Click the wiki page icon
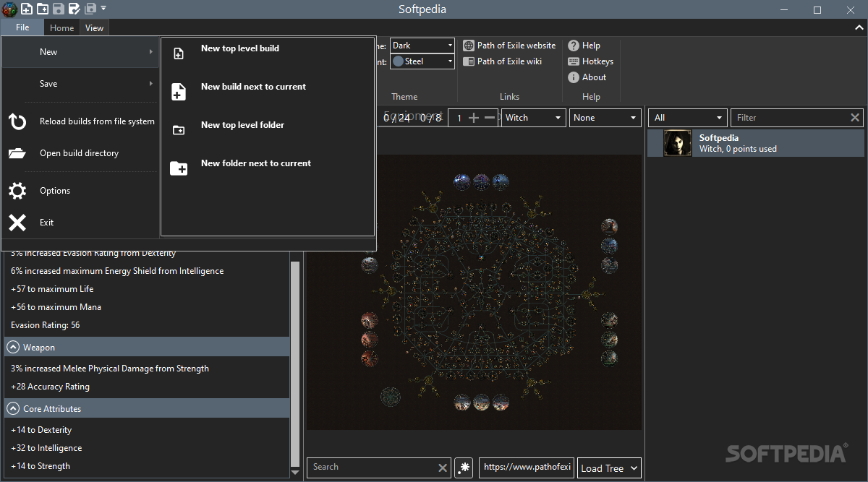Screen dimensions: 868x482 tap(469, 61)
